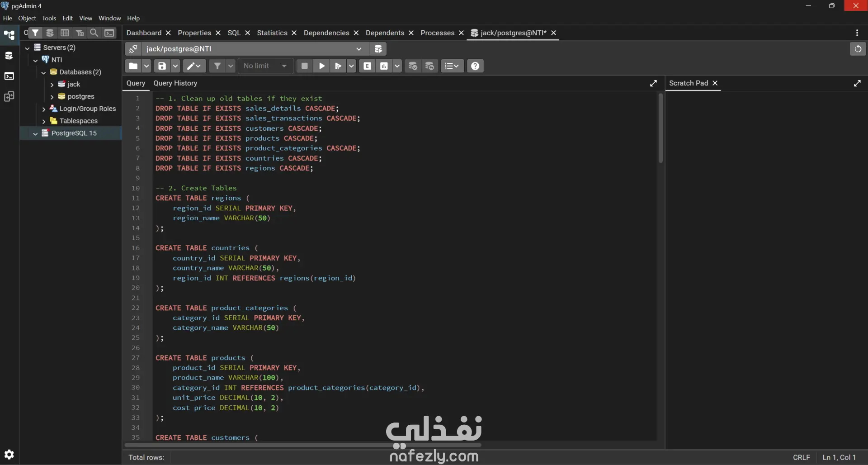Maximize the Query editor panel
868x465 pixels.
[x=654, y=83]
